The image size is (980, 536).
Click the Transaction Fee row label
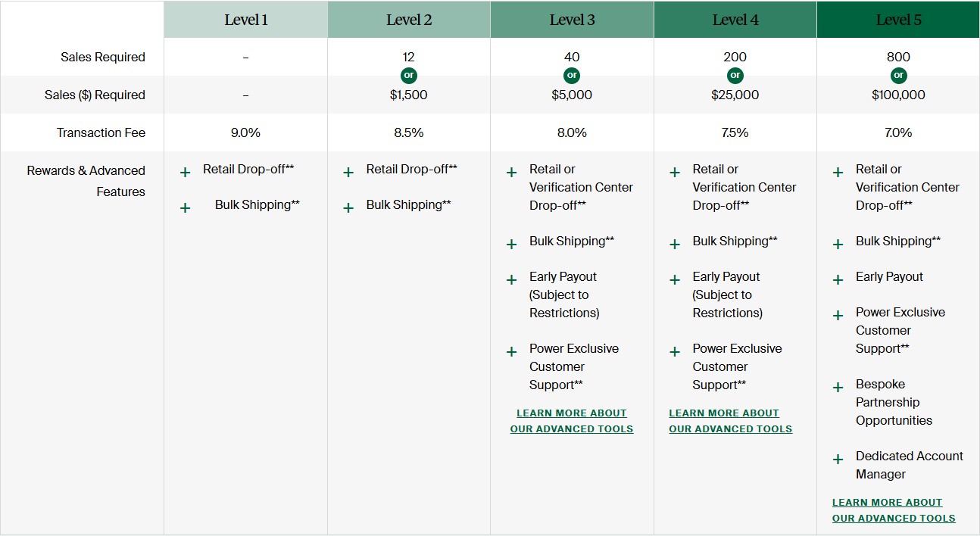point(101,132)
